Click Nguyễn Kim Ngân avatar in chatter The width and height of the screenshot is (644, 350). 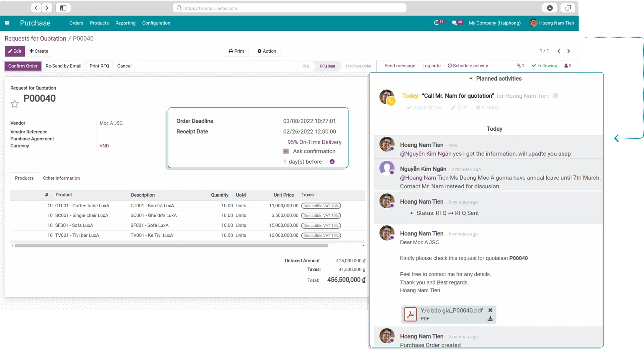click(387, 168)
